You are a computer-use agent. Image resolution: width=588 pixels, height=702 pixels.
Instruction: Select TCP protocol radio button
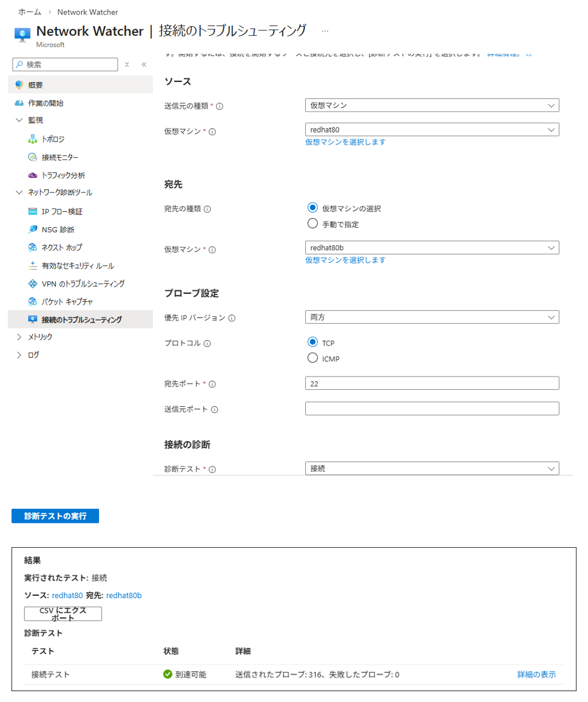point(313,342)
